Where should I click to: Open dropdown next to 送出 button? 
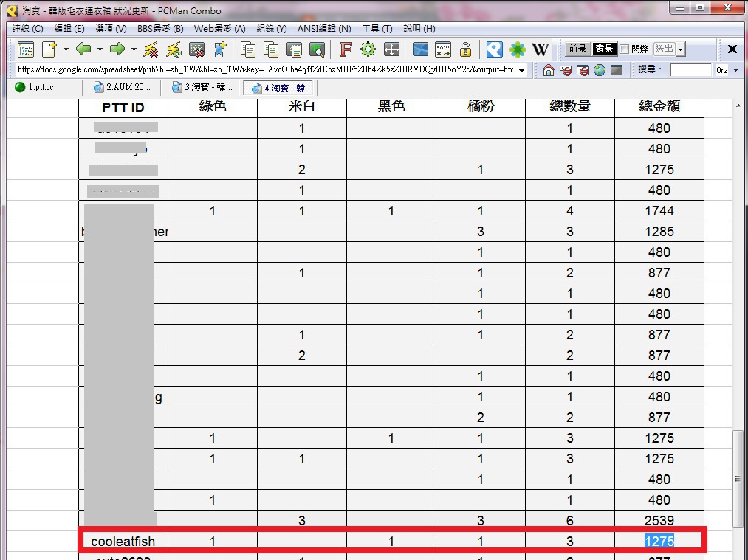click(681, 49)
